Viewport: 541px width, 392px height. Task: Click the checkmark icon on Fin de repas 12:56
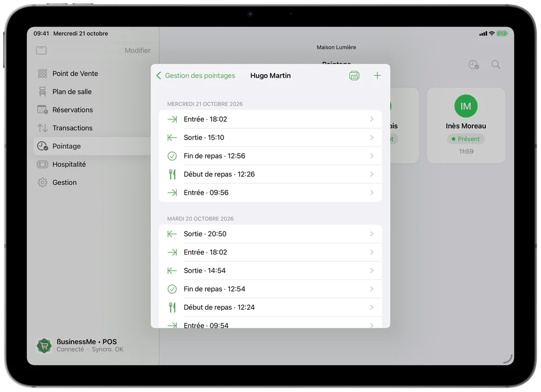click(172, 156)
